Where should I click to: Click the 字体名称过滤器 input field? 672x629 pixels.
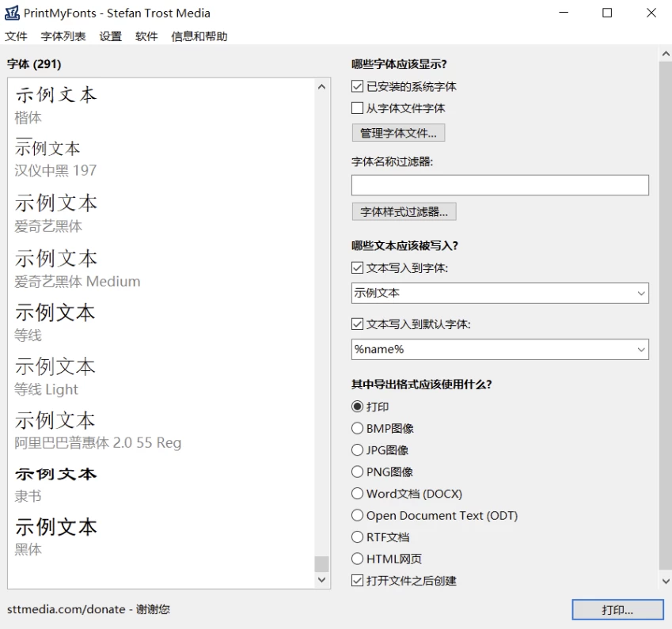click(499, 185)
